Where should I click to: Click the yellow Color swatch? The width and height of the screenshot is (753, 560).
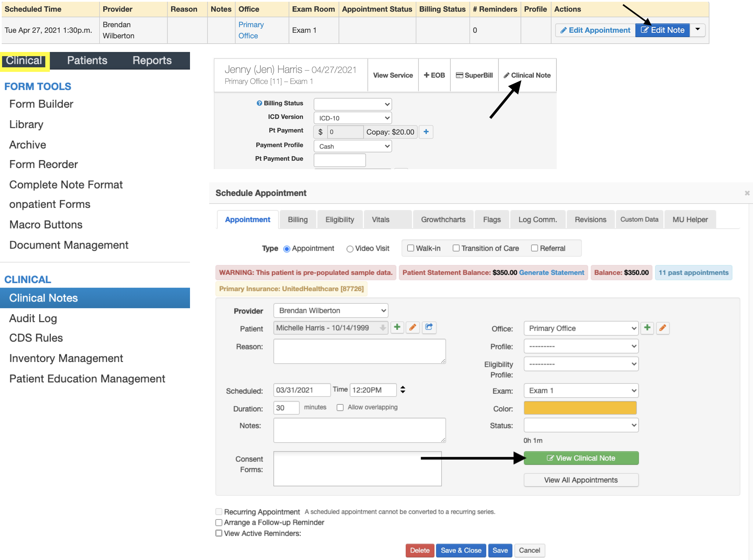click(x=580, y=408)
